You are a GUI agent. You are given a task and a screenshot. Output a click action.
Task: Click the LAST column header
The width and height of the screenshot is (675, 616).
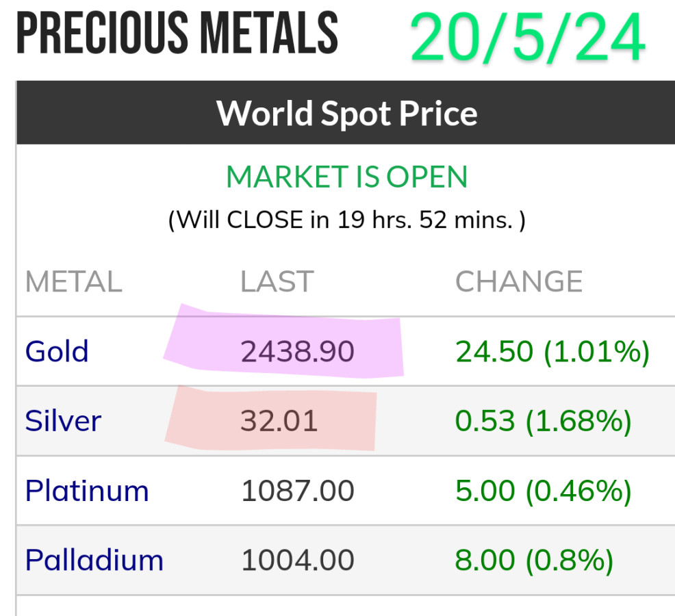pyautogui.click(x=277, y=282)
